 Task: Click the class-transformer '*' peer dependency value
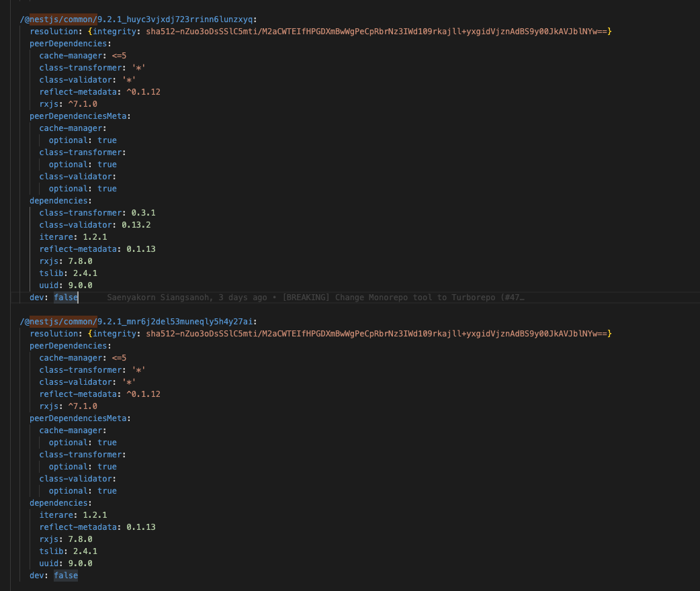(x=138, y=67)
